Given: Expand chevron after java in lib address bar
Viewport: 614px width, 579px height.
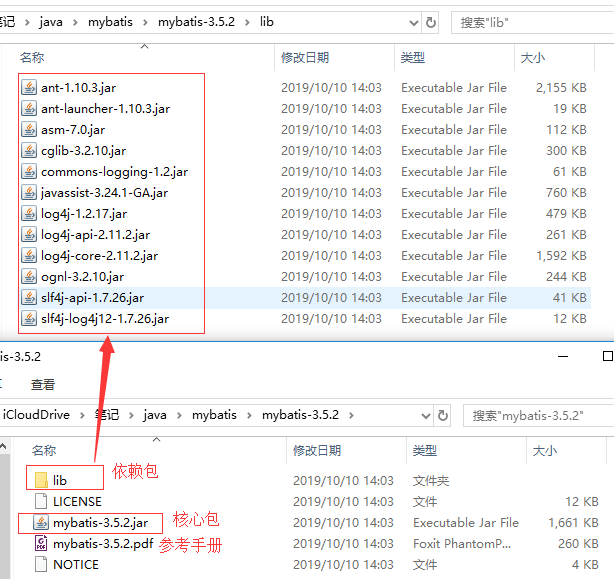Looking at the screenshot, I should (x=75, y=22).
